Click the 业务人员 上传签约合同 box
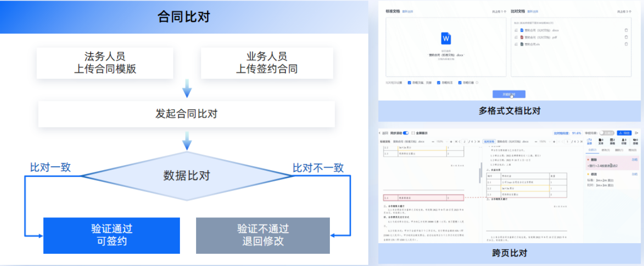This screenshot has height=266, width=644. 267,63
